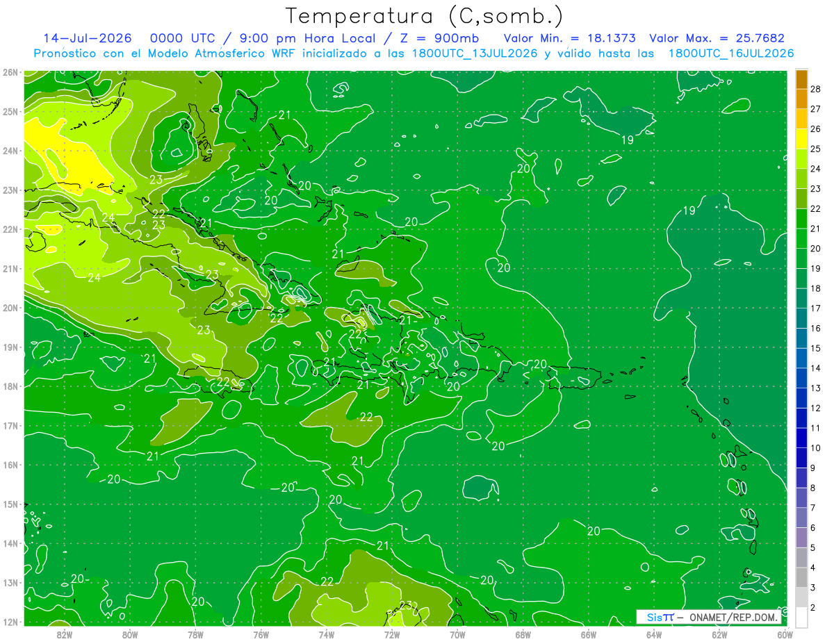Click the legend label 26
Image resolution: width=834 pixels, height=644 pixels.
click(x=816, y=129)
